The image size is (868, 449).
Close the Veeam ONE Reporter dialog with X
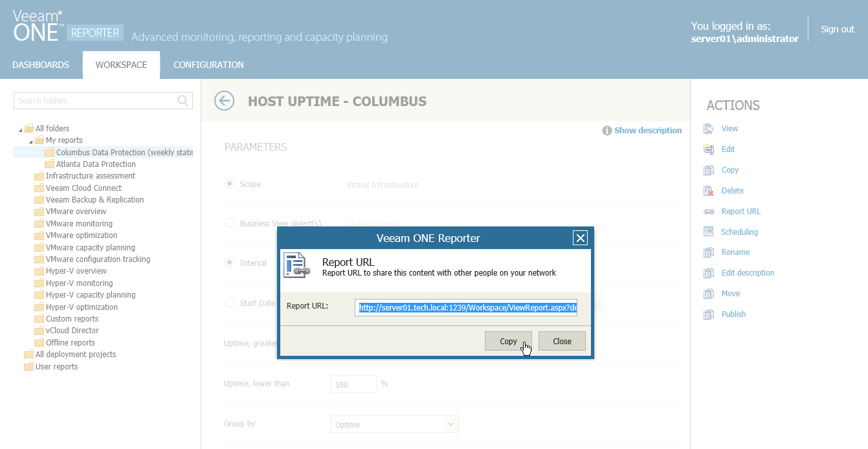coord(581,238)
